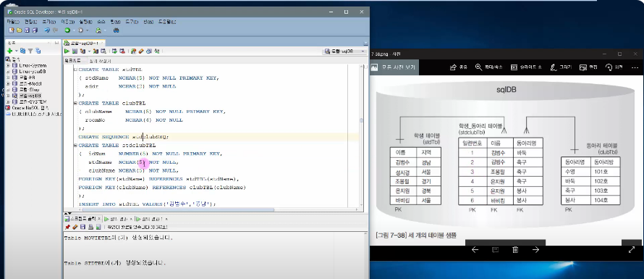Click 확대/축소 zoom button in Photos
The width and height of the screenshot is (644, 279).
[x=488, y=67]
